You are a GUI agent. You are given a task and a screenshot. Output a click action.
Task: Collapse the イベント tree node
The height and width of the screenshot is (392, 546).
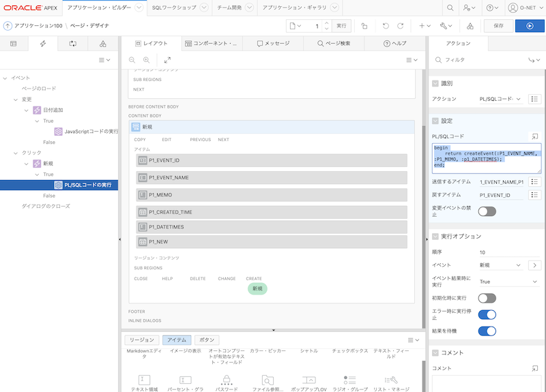point(5,78)
